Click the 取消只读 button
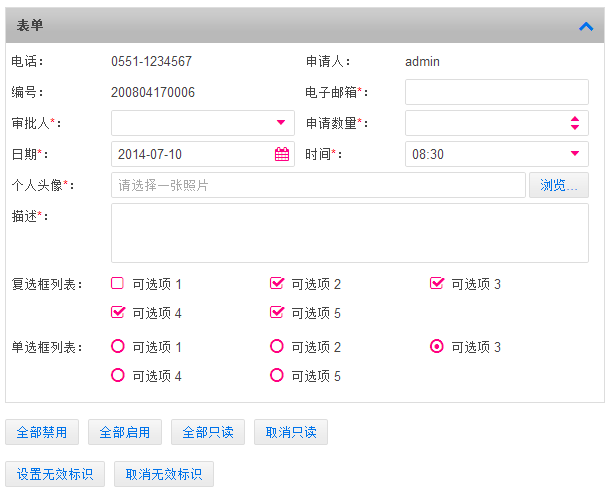 coord(291,432)
